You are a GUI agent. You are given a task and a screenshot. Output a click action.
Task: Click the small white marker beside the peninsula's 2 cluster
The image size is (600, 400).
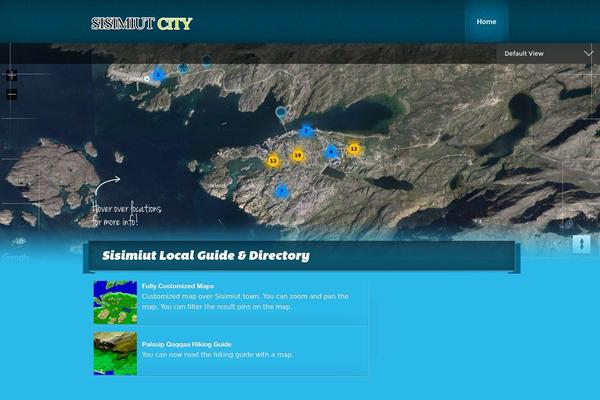(x=147, y=79)
